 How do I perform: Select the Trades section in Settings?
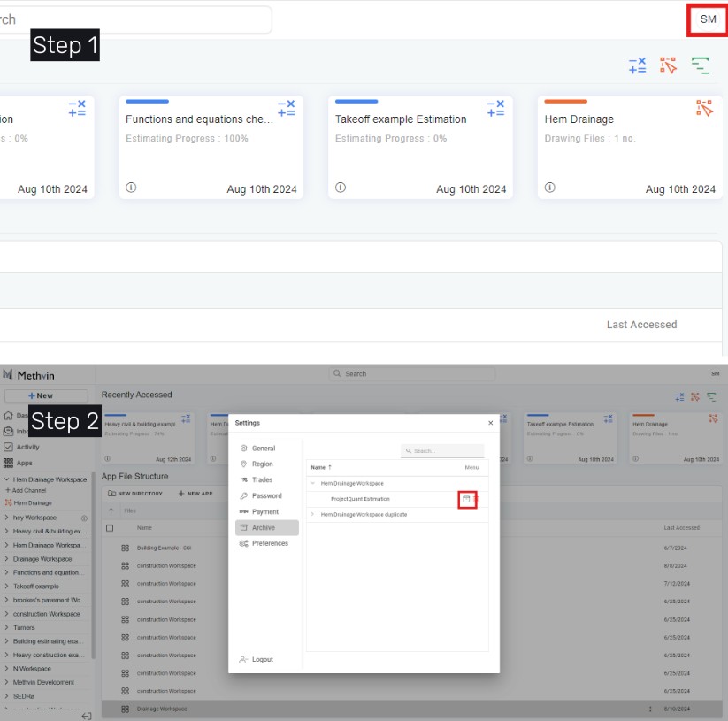tap(263, 479)
